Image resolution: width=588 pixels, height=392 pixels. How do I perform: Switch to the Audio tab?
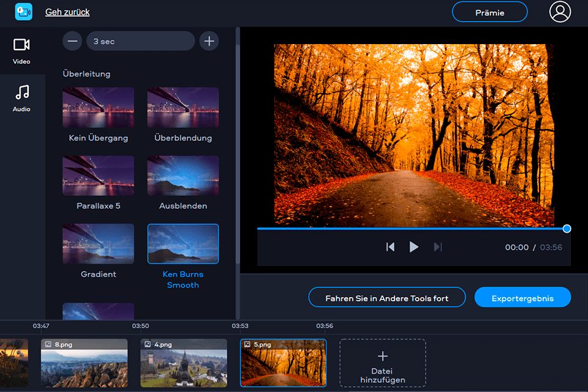click(x=21, y=98)
